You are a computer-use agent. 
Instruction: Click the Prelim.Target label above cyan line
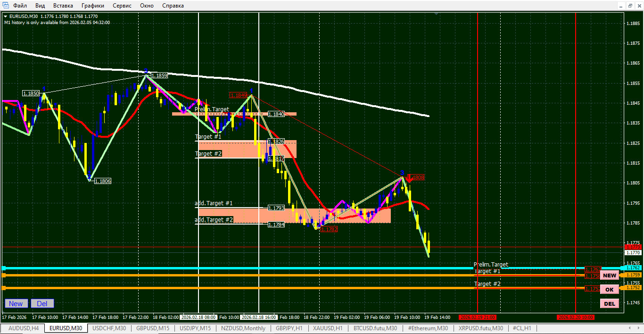[491, 265]
